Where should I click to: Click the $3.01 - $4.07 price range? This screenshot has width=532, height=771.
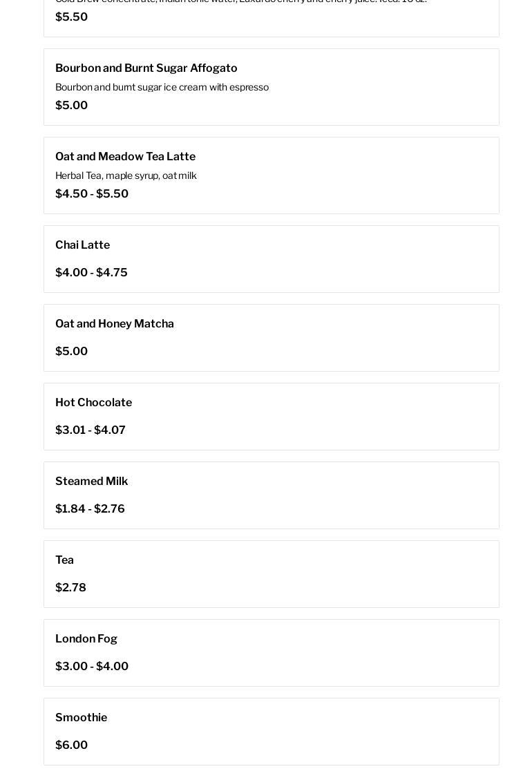[x=91, y=430]
